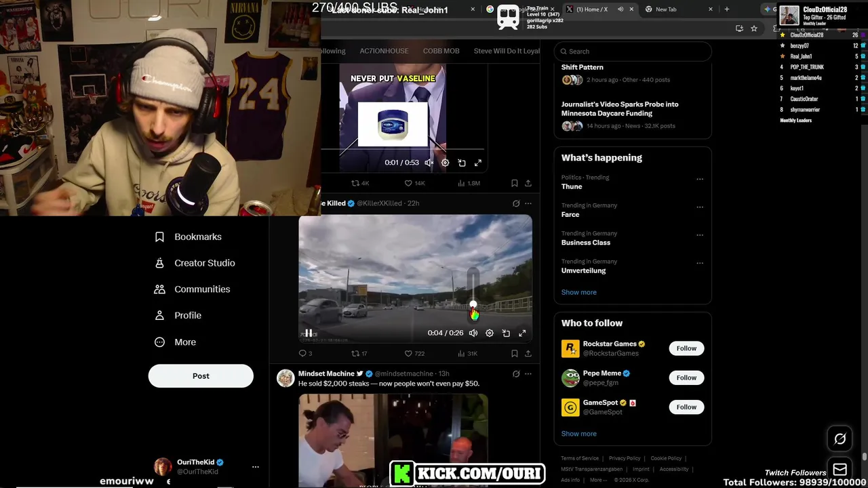
Task: Open more options for the Thune trend
Action: (x=700, y=180)
